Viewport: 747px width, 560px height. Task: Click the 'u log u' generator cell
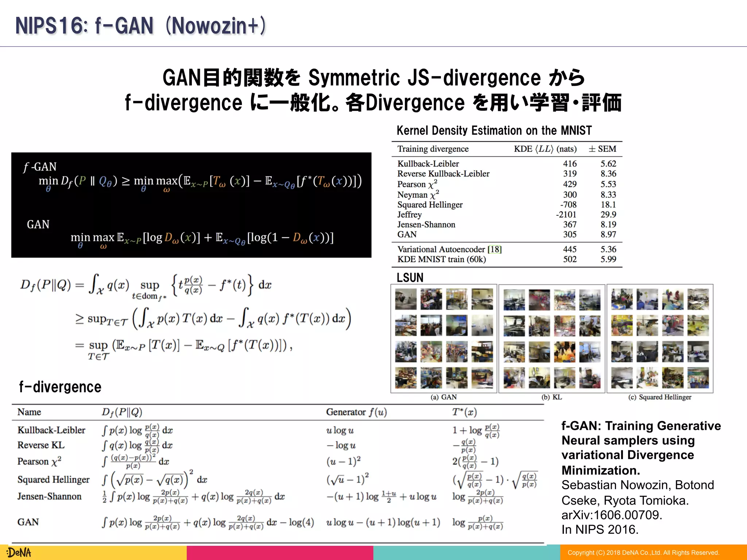point(340,431)
